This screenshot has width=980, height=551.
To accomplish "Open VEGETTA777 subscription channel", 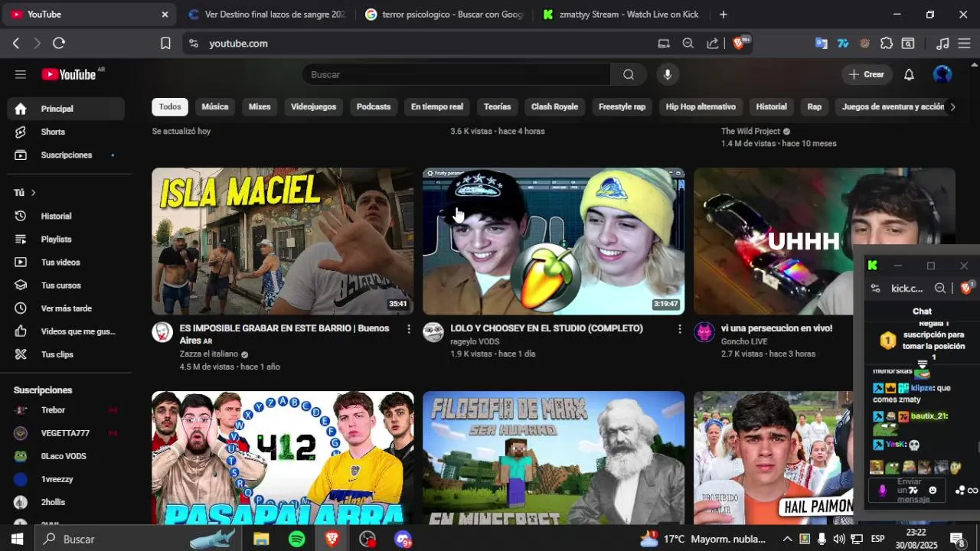I will [x=66, y=433].
